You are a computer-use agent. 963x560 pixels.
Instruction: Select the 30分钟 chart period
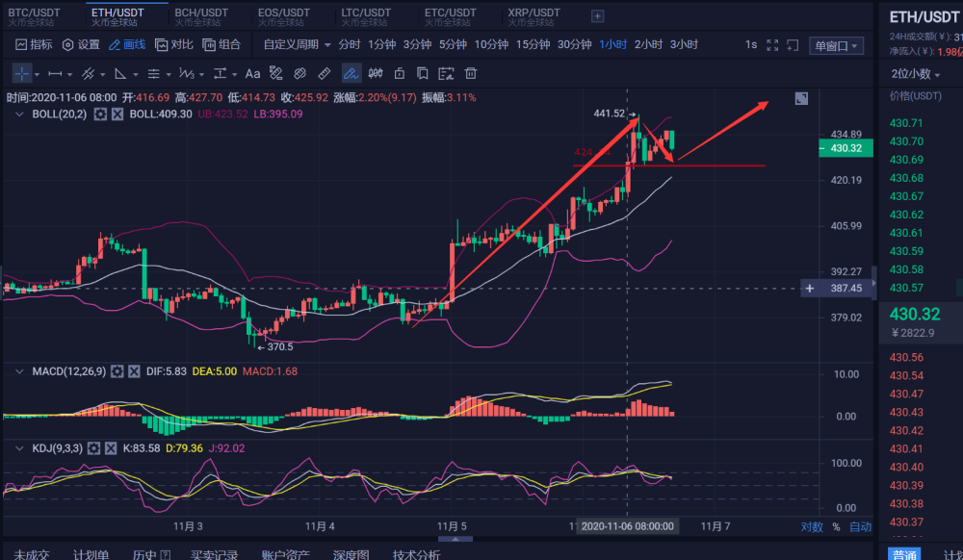pos(574,45)
